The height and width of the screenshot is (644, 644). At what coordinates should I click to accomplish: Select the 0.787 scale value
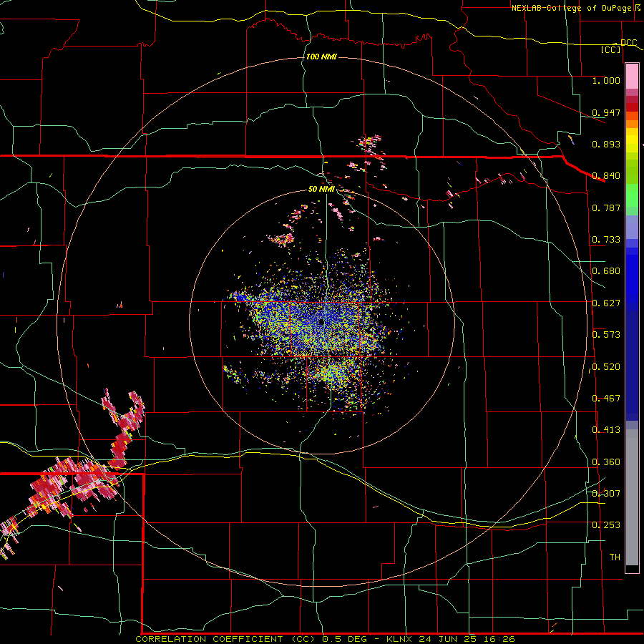click(606, 208)
